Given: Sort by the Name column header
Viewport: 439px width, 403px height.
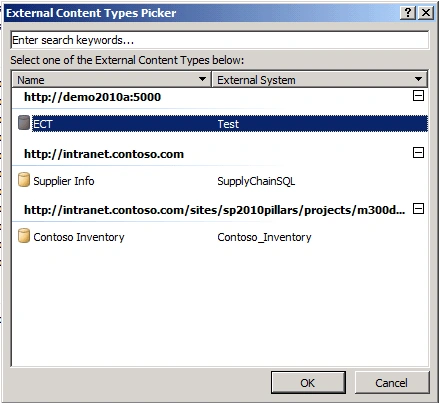Looking at the screenshot, I should click(112, 80).
